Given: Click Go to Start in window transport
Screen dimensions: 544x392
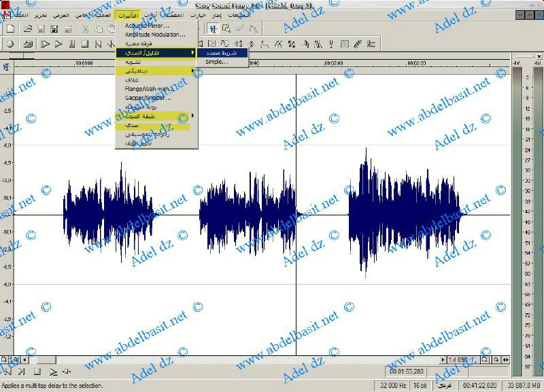Looking at the screenshot, I should (8, 372).
